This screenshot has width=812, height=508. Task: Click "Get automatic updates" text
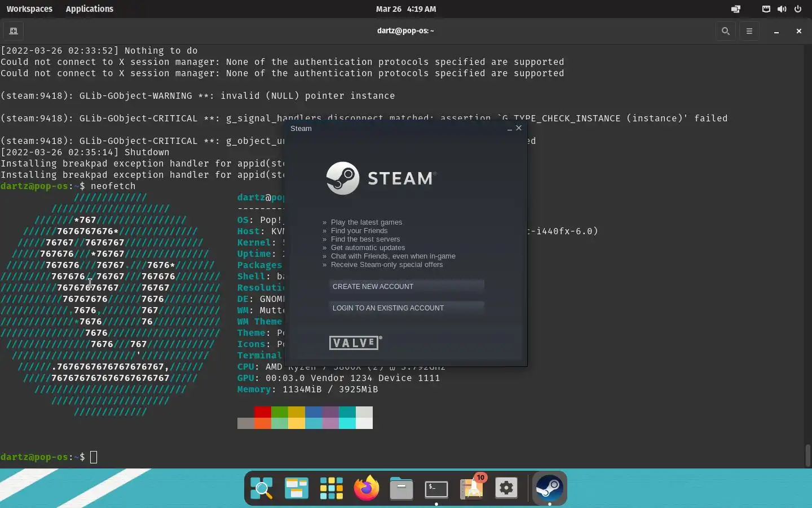pyautogui.click(x=368, y=248)
